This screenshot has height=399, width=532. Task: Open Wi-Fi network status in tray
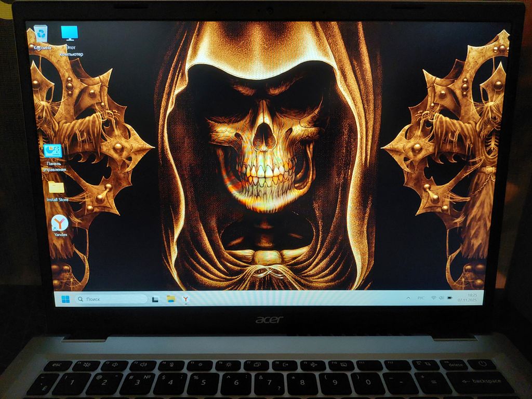click(x=433, y=298)
